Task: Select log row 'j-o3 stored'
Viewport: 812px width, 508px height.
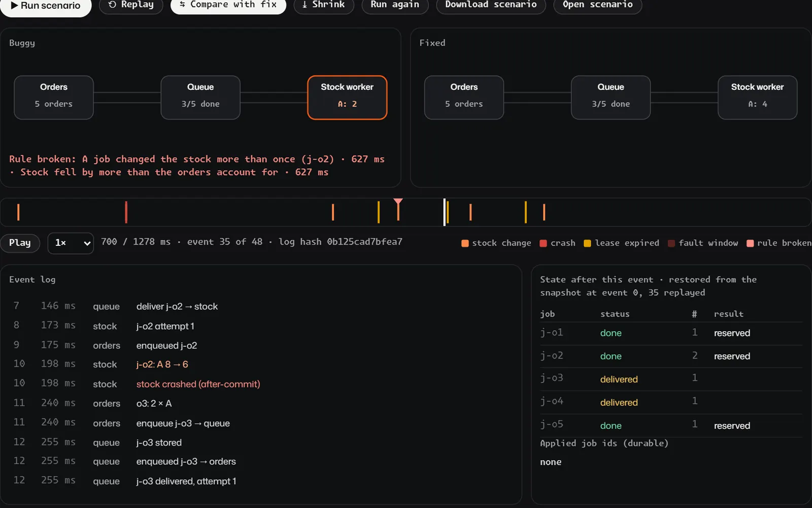Action: (x=261, y=442)
